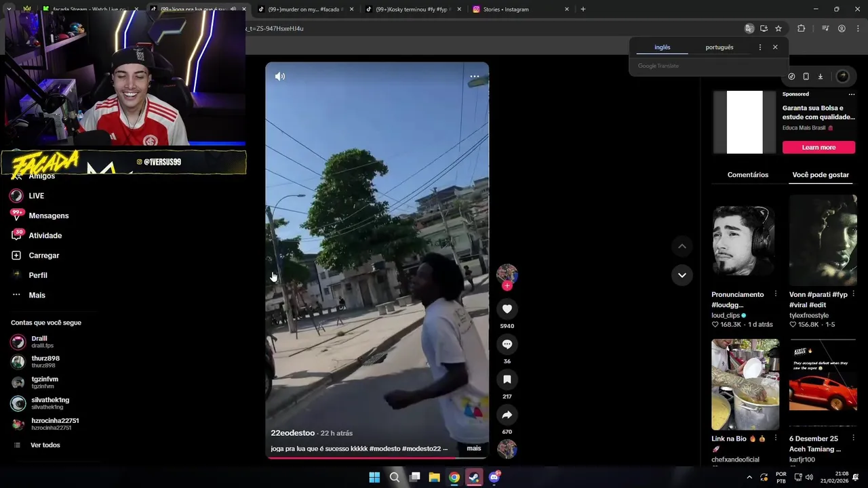This screenshot has height=488, width=868.
Task: Click the TikTok coins icon
Action: 791,77
